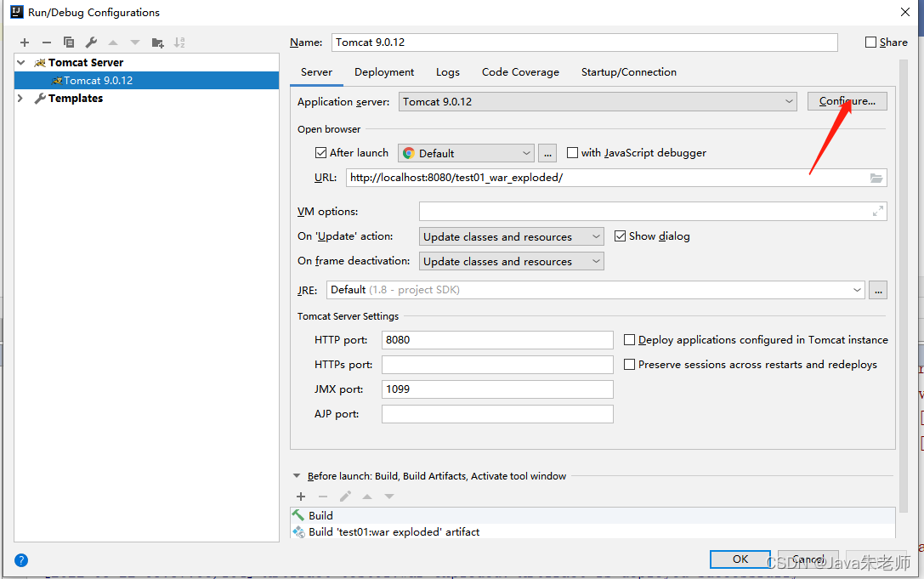
Task: Close the Run/Debug Configurations dialog
Action: click(905, 12)
